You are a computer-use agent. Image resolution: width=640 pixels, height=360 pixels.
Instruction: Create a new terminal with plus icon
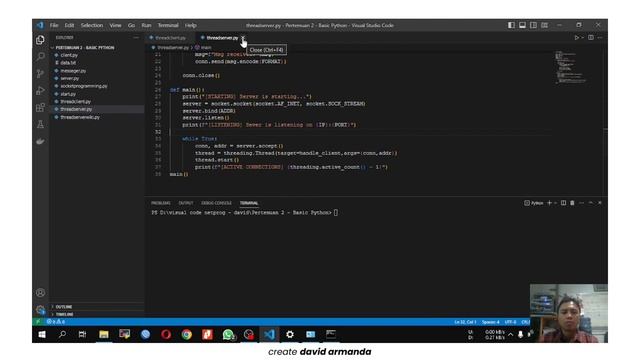click(549, 203)
